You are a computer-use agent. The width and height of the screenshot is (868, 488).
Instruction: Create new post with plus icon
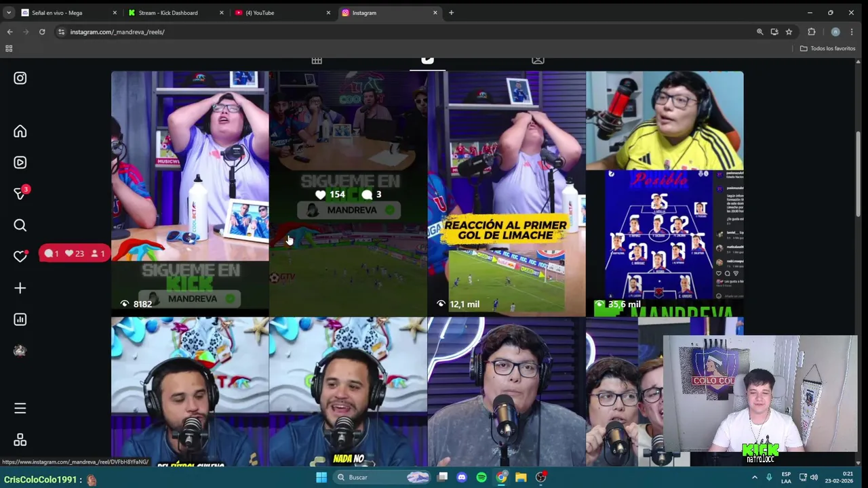[x=20, y=288]
